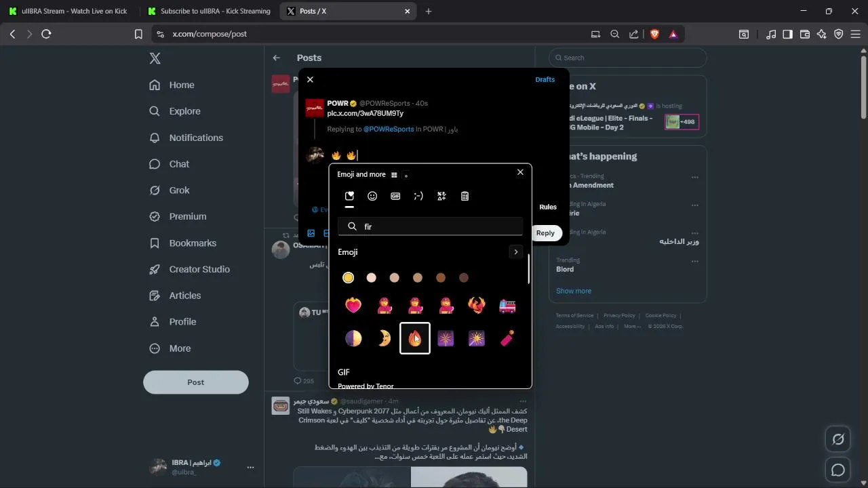Viewport: 868px width, 488px height.
Task: Bookmark this page icon
Action: pyautogui.click(x=138, y=34)
